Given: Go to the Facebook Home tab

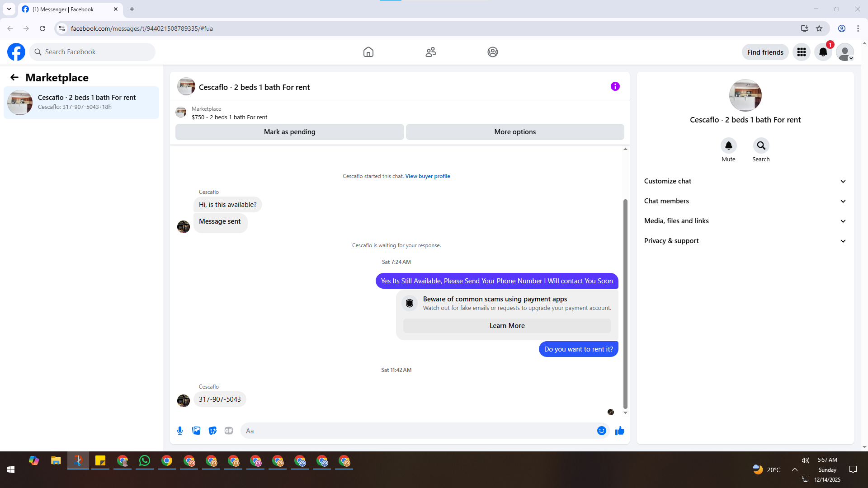Looking at the screenshot, I should coord(368,52).
